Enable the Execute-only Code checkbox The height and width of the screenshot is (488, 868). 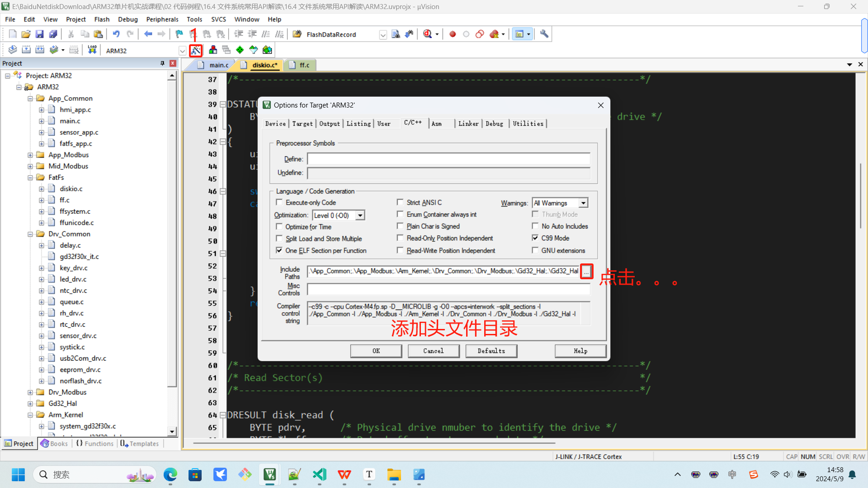tap(279, 202)
